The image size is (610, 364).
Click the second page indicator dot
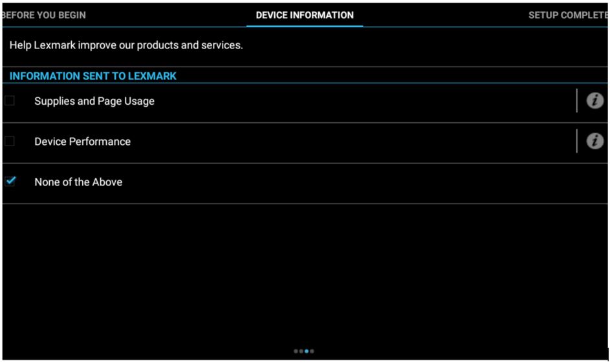[x=301, y=351]
